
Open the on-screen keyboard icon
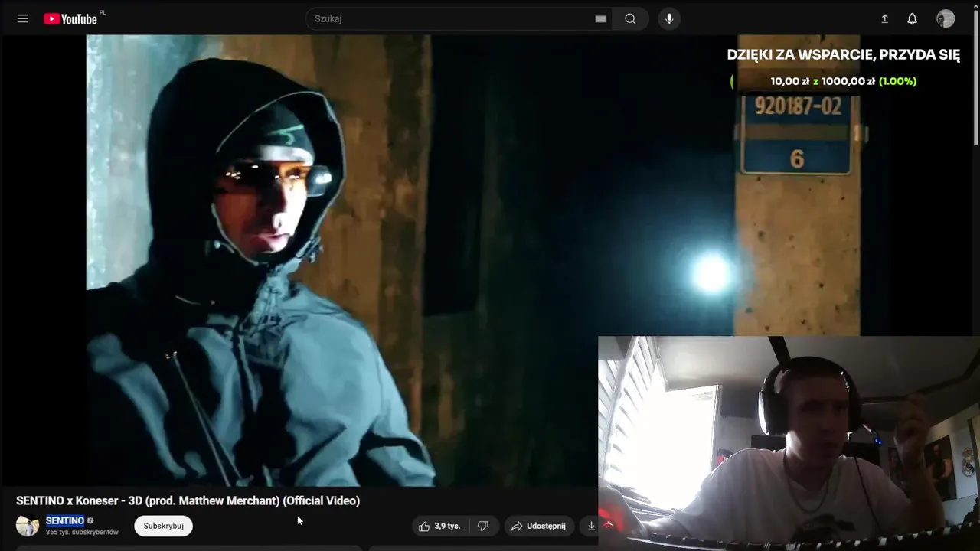coord(601,19)
